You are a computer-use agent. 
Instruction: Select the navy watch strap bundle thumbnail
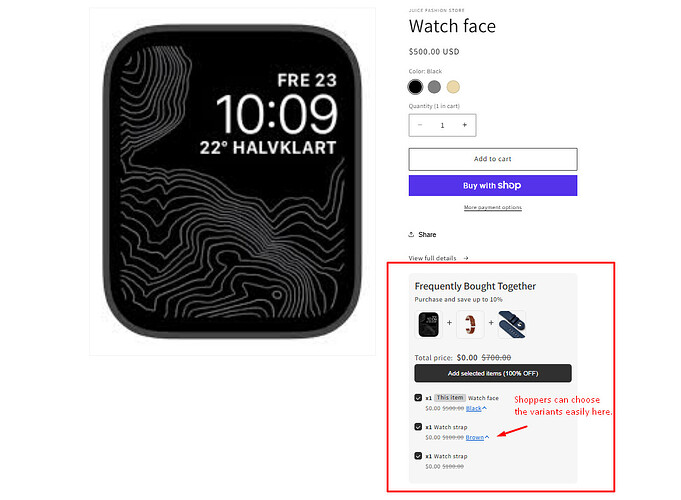coord(512,324)
